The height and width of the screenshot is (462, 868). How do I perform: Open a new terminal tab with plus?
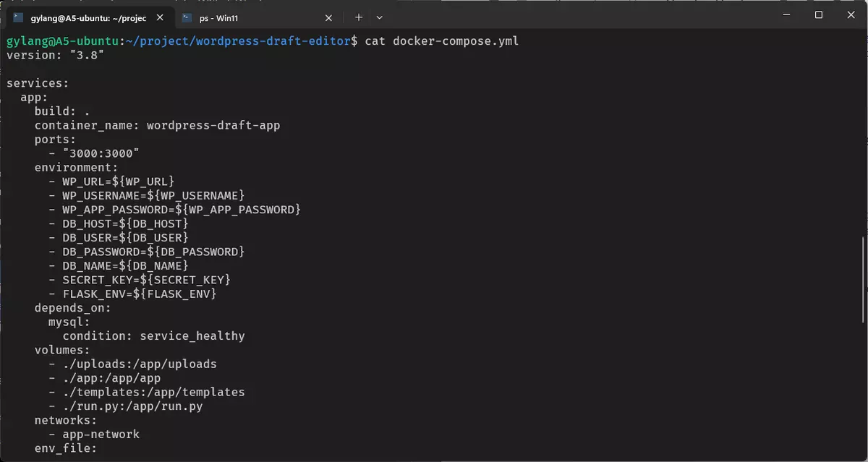(359, 17)
